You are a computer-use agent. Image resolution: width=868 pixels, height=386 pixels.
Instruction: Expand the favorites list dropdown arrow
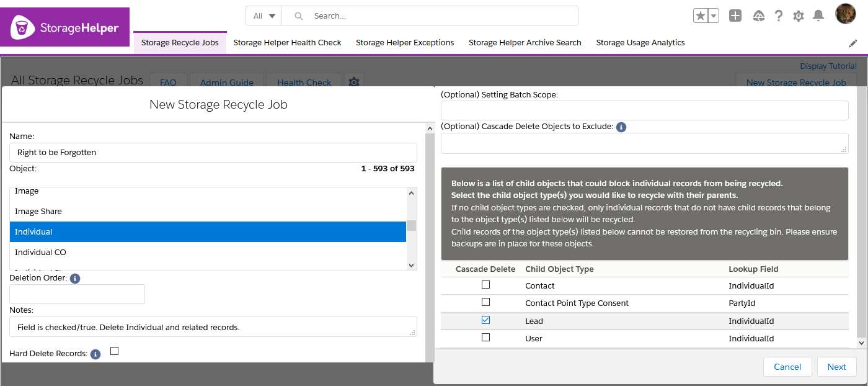click(x=714, y=16)
